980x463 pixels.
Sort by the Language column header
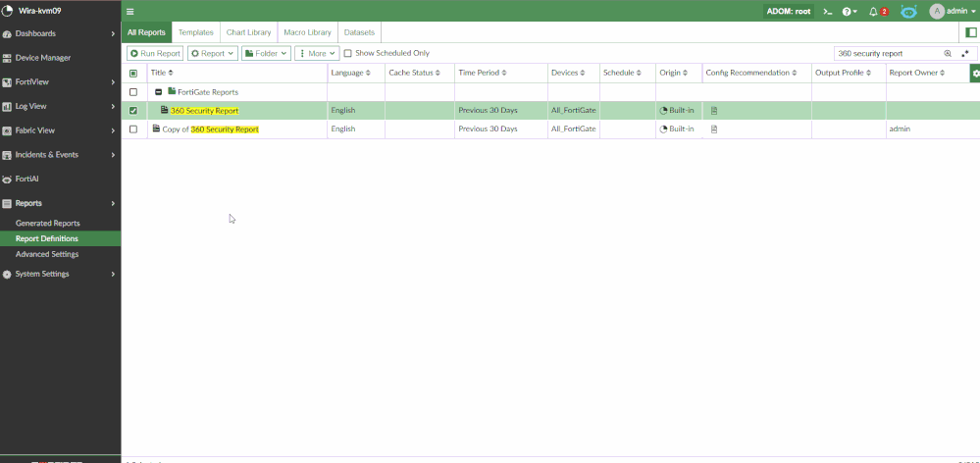350,74
